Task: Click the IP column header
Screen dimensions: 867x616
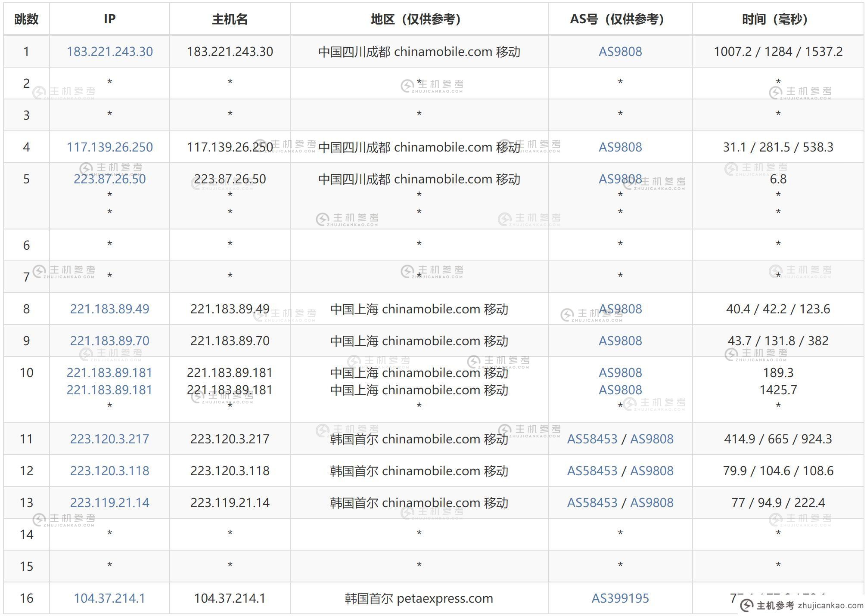Action: (x=109, y=19)
